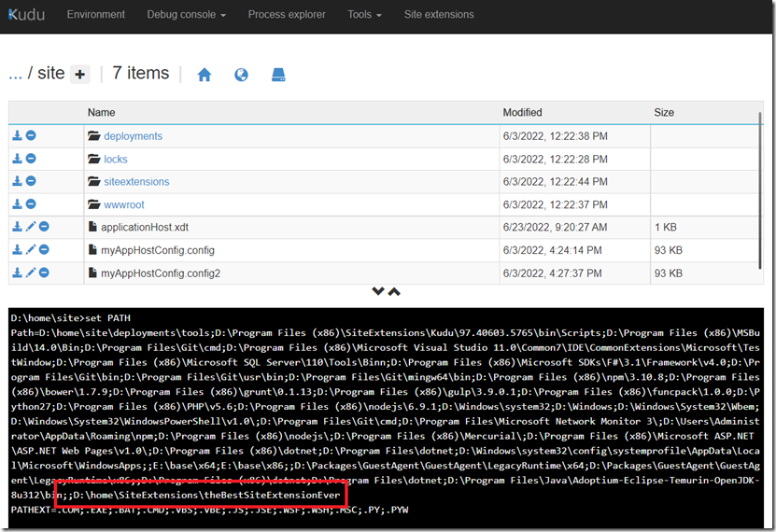Delete the deployments folder
The height and width of the screenshot is (532, 776).
(31, 135)
